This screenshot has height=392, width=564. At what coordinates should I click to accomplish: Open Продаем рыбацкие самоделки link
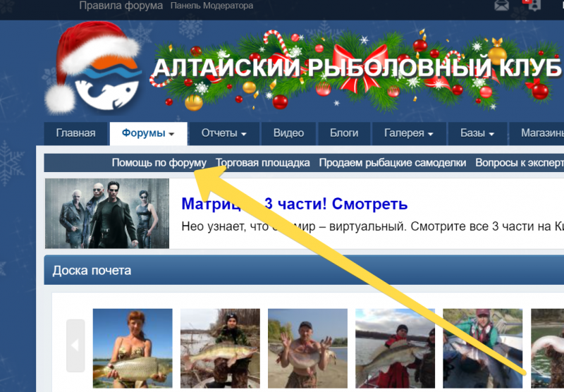click(x=392, y=163)
